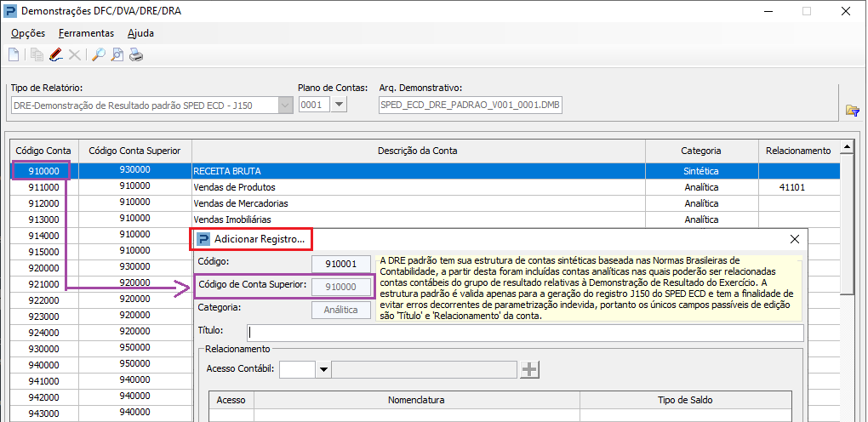Click the 930000 superior code in first row
The image size is (868, 422).
pyautogui.click(x=135, y=171)
